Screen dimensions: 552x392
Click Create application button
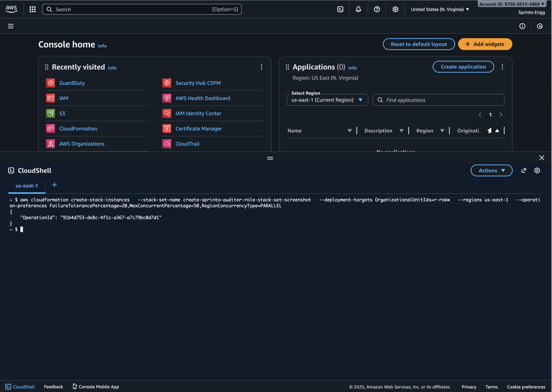click(463, 67)
